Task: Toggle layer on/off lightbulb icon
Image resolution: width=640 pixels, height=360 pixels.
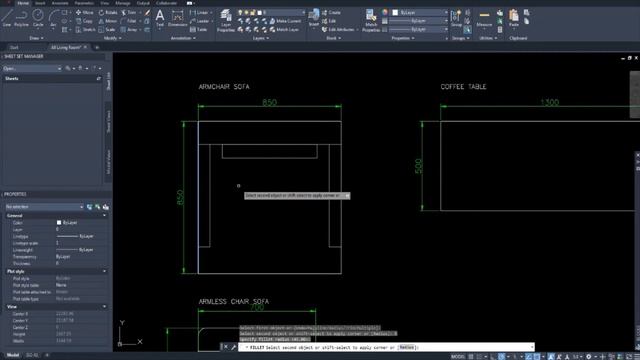Action: 240,13
